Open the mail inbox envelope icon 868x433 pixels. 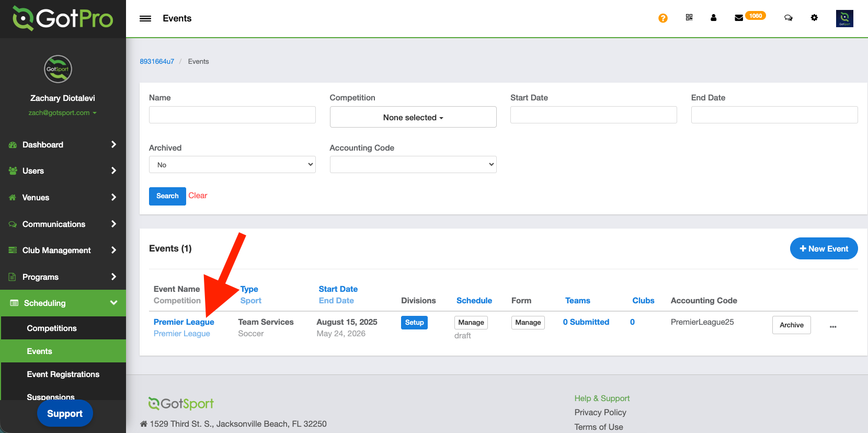(x=739, y=18)
